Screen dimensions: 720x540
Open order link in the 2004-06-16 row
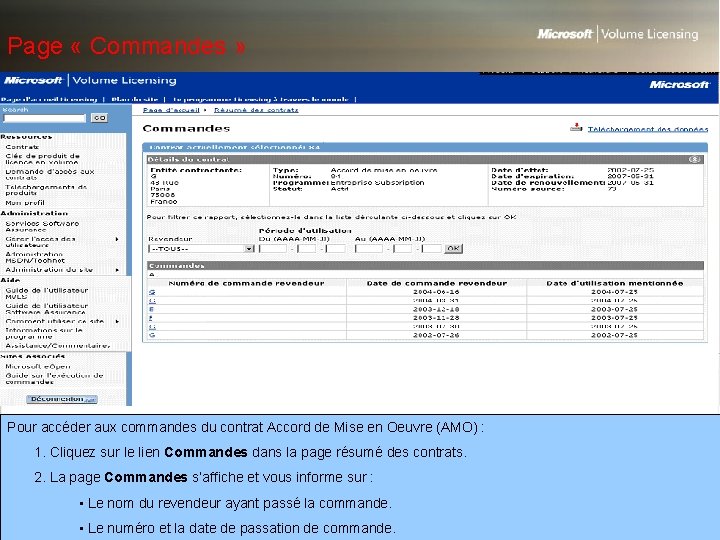coord(152,292)
